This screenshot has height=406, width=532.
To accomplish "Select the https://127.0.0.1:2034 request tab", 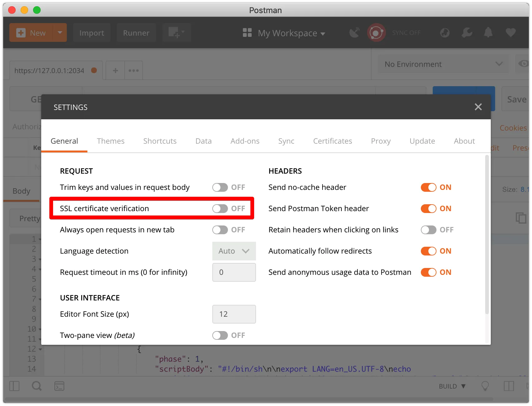I will point(56,71).
